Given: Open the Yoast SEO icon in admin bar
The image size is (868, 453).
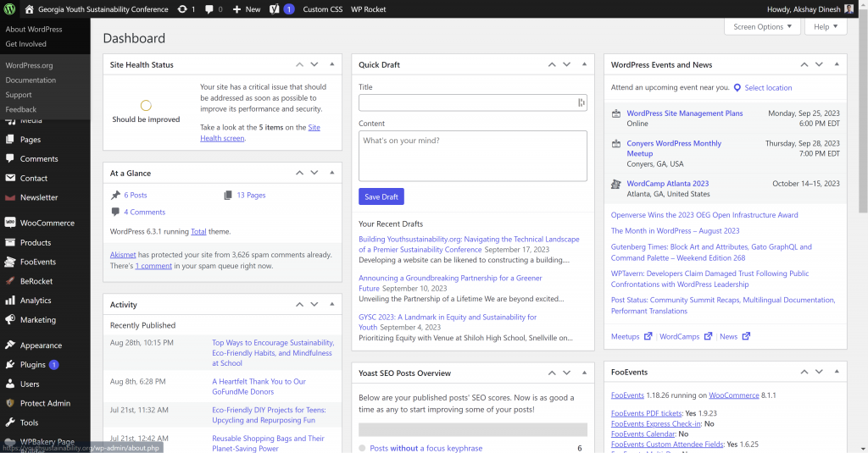Looking at the screenshot, I should (275, 9).
